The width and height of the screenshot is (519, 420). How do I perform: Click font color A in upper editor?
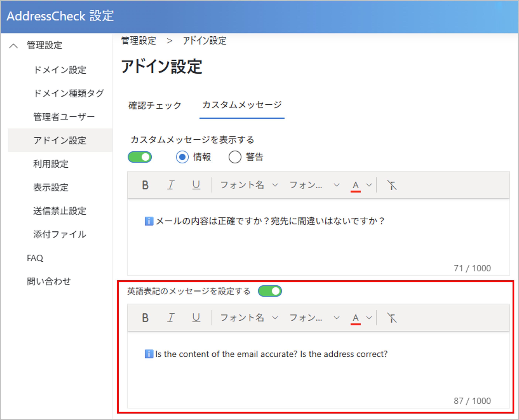click(x=355, y=185)
